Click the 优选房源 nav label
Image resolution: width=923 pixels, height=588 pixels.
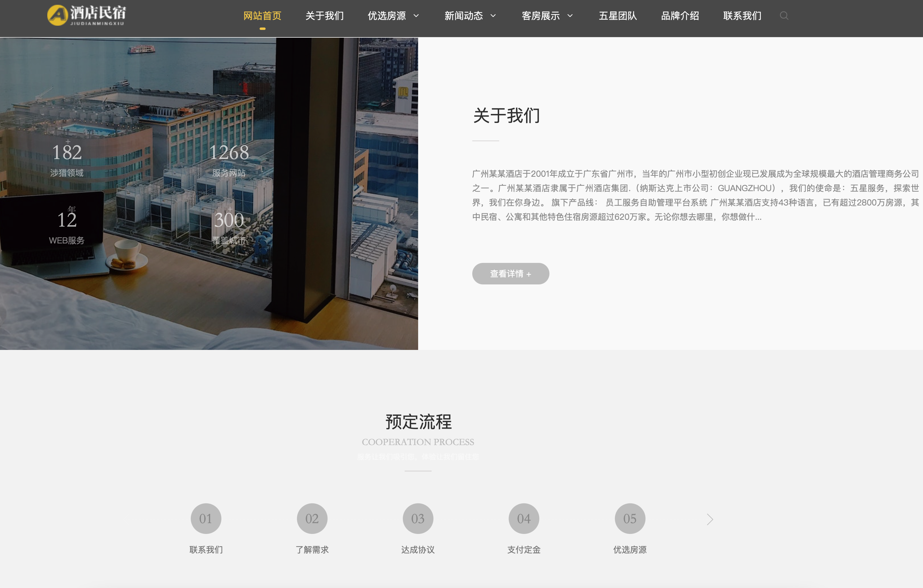pyautogui.click(x=386, y=16)
